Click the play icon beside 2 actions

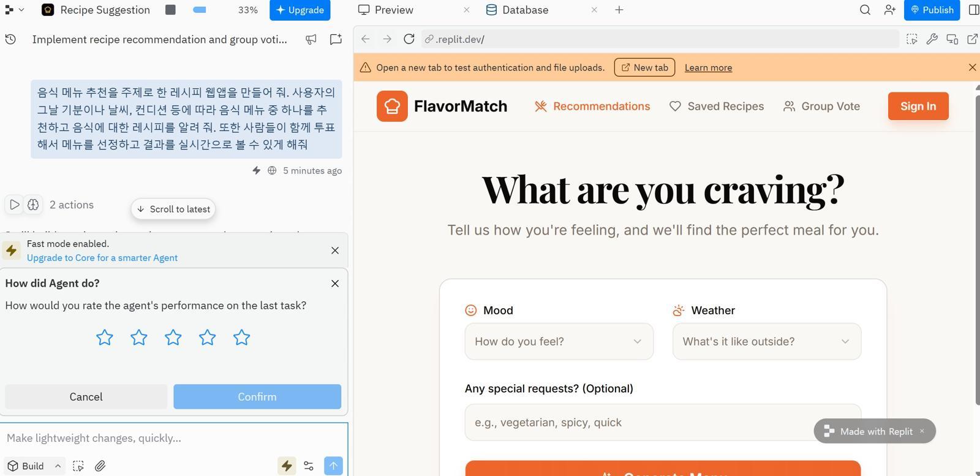15,205
